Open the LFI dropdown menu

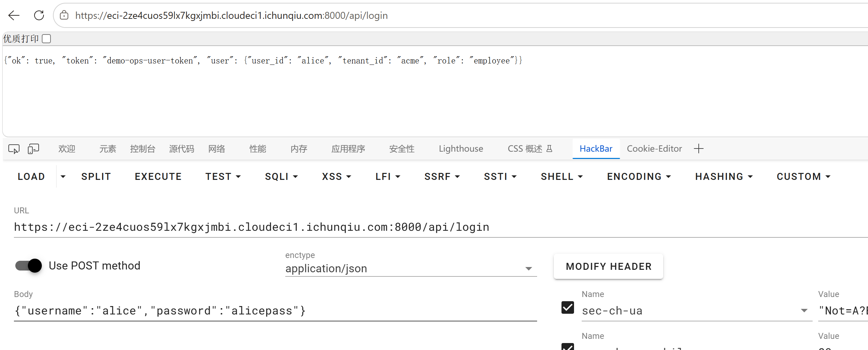388,177
